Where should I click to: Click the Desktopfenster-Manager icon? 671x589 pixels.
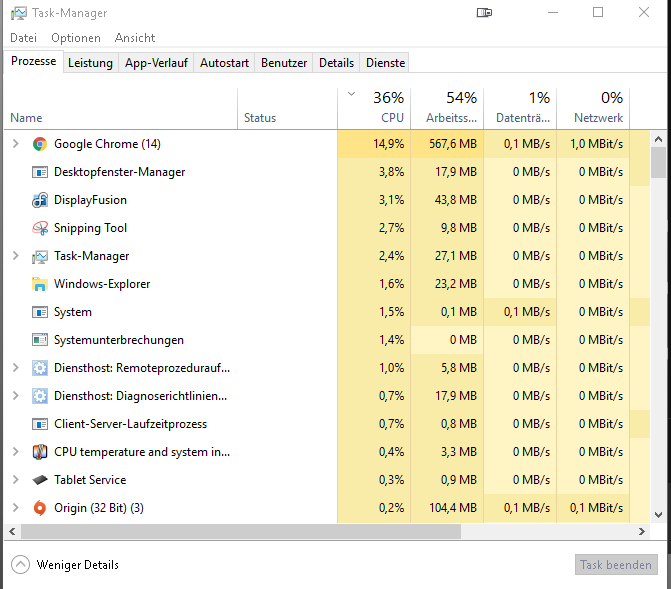coord(40,172)
